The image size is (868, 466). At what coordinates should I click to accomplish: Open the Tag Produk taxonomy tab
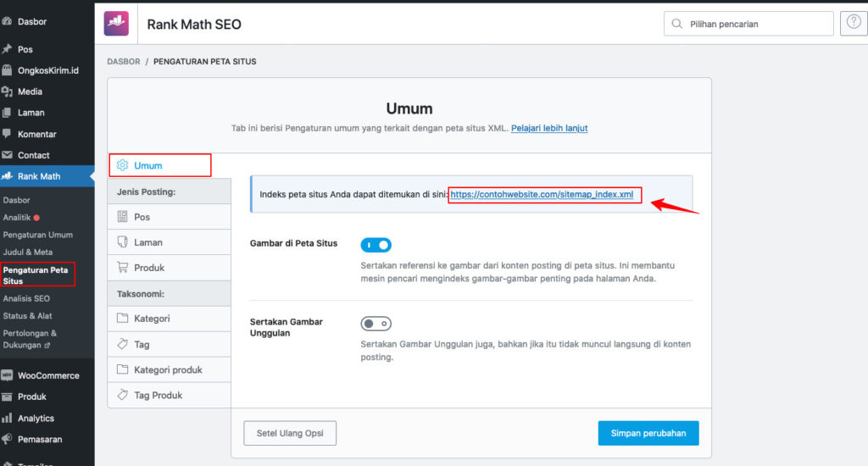[169, 395]
